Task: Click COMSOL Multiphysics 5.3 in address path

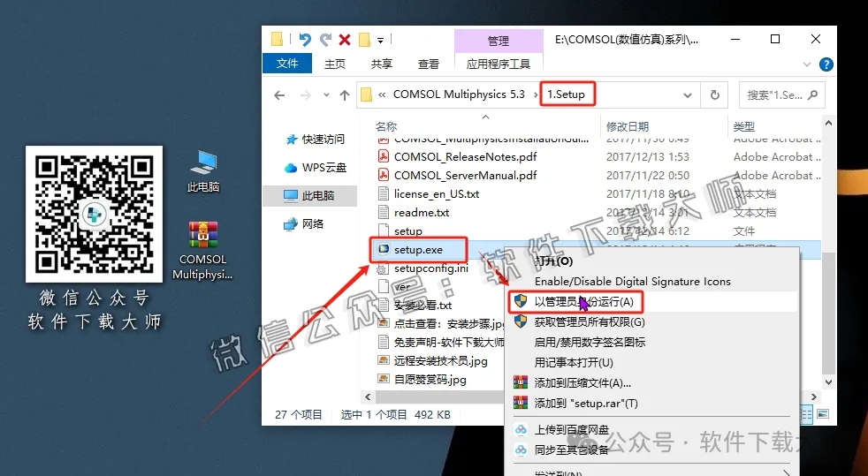Action: click(x=459, y=94)
